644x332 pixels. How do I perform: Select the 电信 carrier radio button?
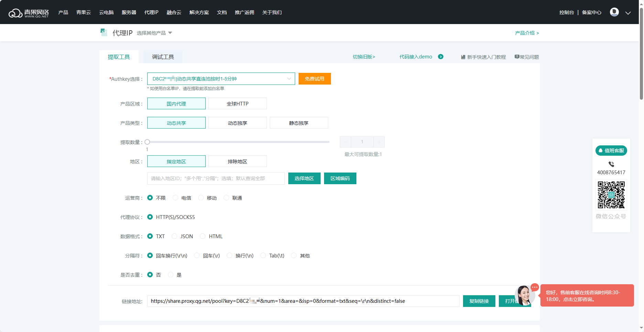(x=175, y=198)
